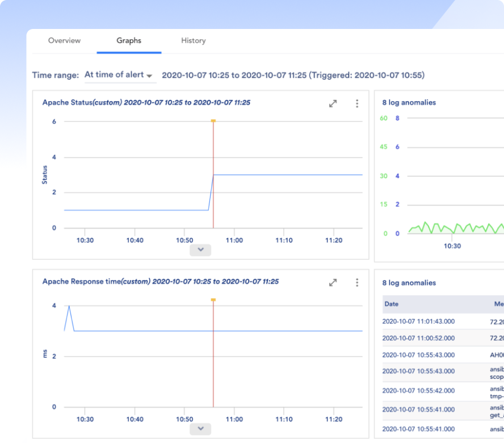Open the Apache Status graph options menu
Screen dimensions: 504x443
(x=357, y=103)
